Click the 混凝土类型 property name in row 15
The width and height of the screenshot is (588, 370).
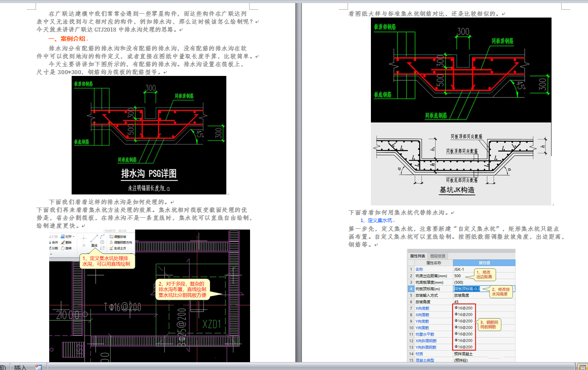[x=425, y=360]
